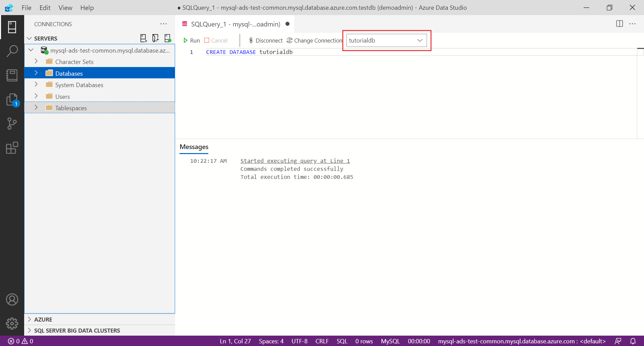Open the Source Control view
This screenshot has height=346, width=644.
pyautogui.click(x=12, y=124)
